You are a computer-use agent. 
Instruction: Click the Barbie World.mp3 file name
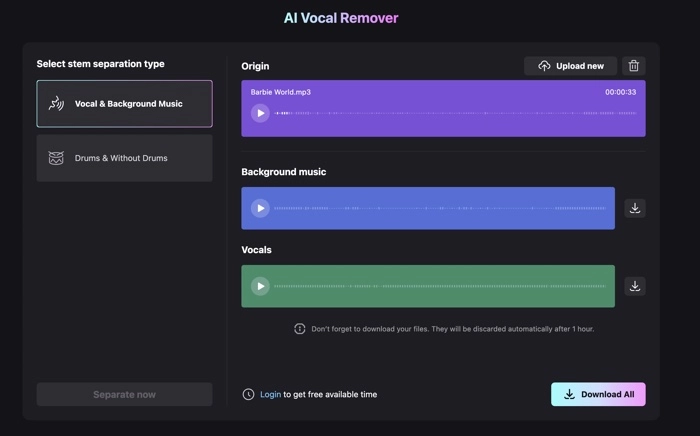[280, 92]
